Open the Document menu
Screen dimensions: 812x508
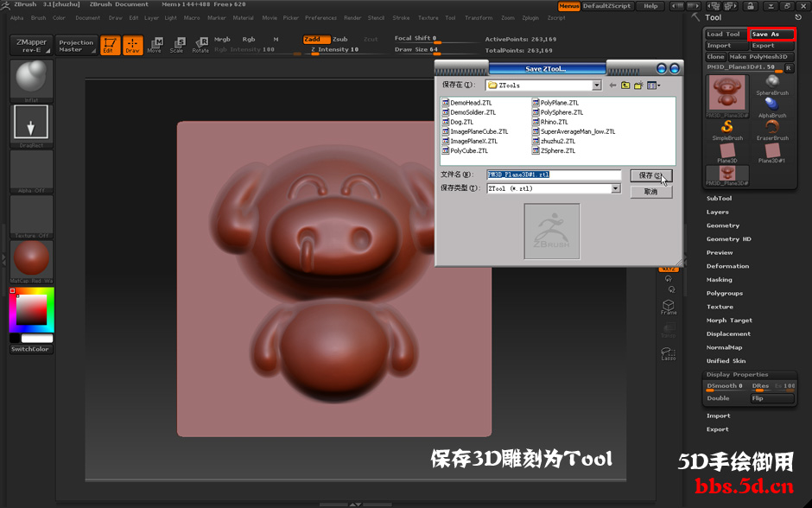click(x=87, y=18)
